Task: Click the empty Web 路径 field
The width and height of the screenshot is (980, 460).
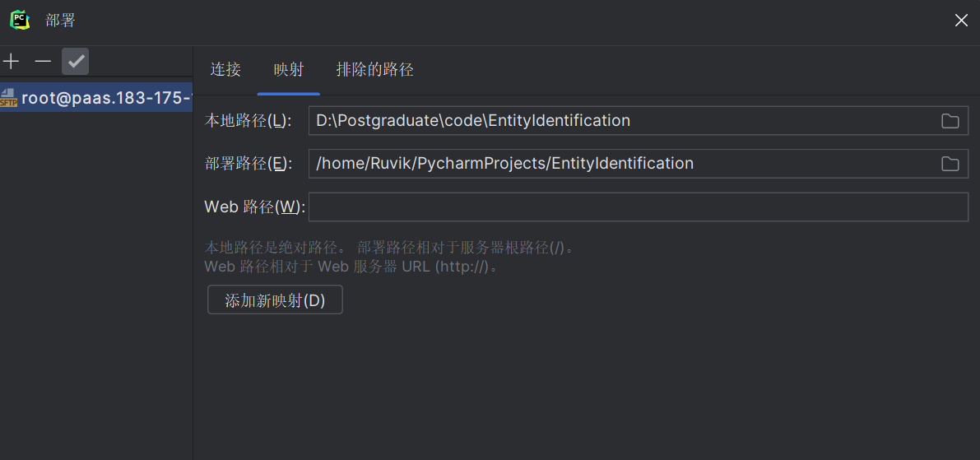Action: (638, 207)
